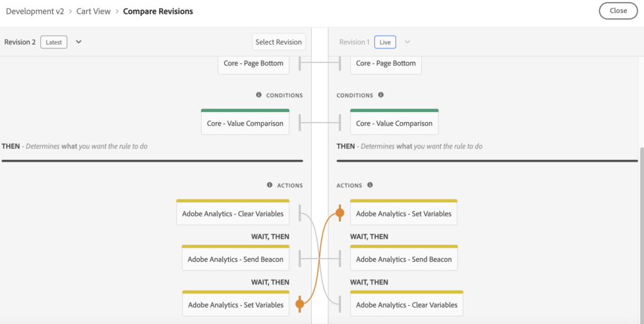This screenshot has width=644, height=324.
Task: Click info icon beside left ACTIONS label
Action: (x=270, y=185)
